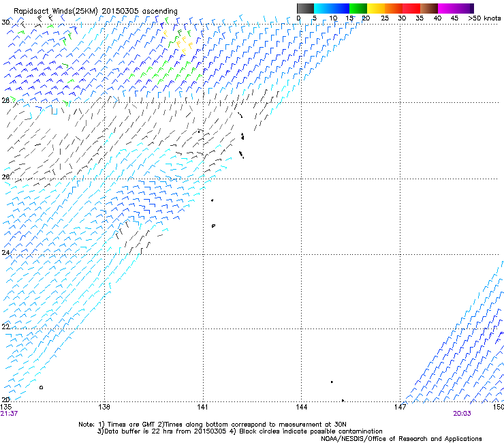Click the yellow 20-25 knots color segment
The height and width of the screenshot is (443, 504).
(x=376, y=8)
